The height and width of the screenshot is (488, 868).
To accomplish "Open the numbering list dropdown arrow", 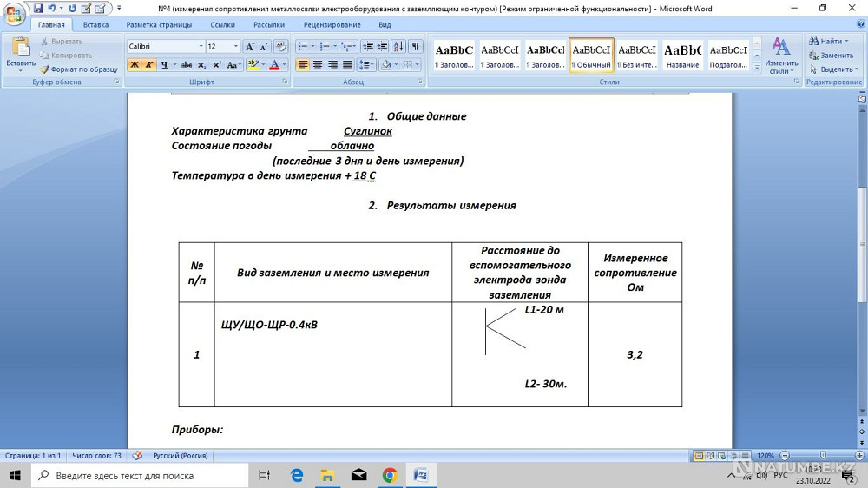I will tap(335, 47).
